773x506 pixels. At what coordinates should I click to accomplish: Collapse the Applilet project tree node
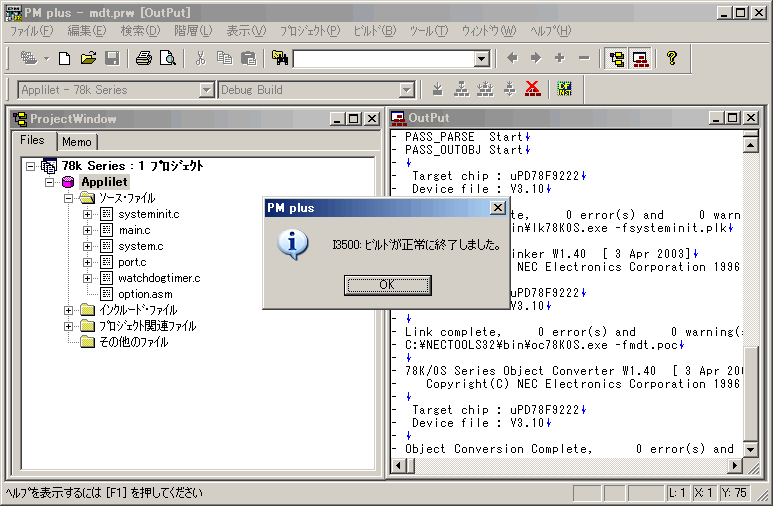pyautogui.click(x=49, y=182)
